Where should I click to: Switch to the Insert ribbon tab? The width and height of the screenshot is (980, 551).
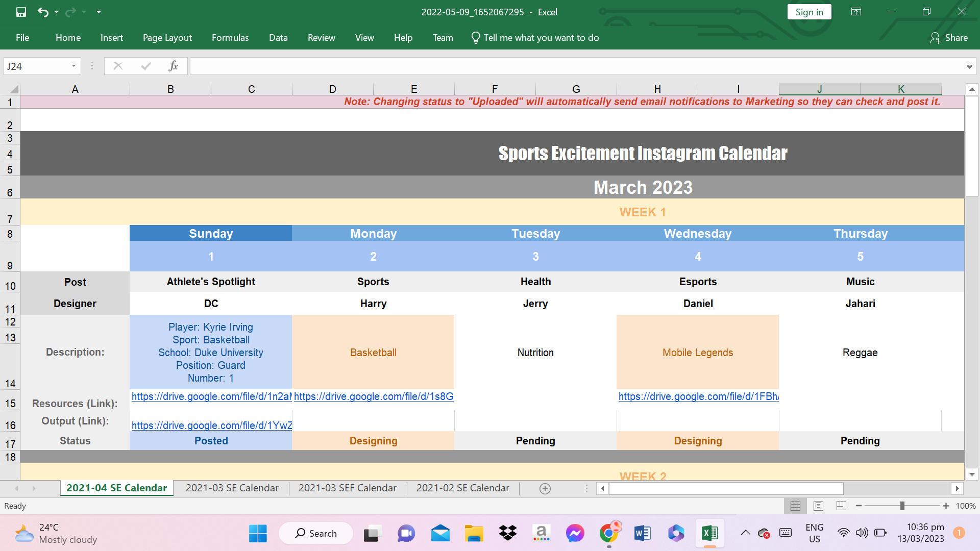click(112, 38)
